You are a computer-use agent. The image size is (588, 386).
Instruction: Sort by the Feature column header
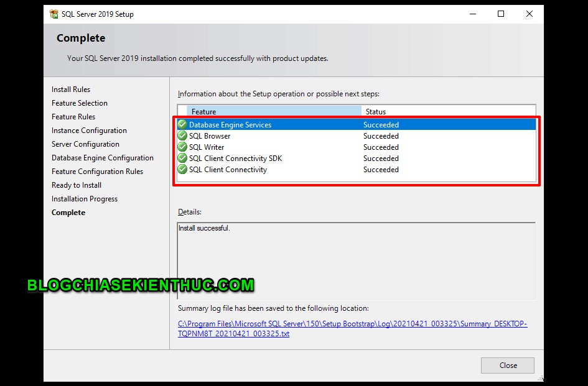point(274,111)
